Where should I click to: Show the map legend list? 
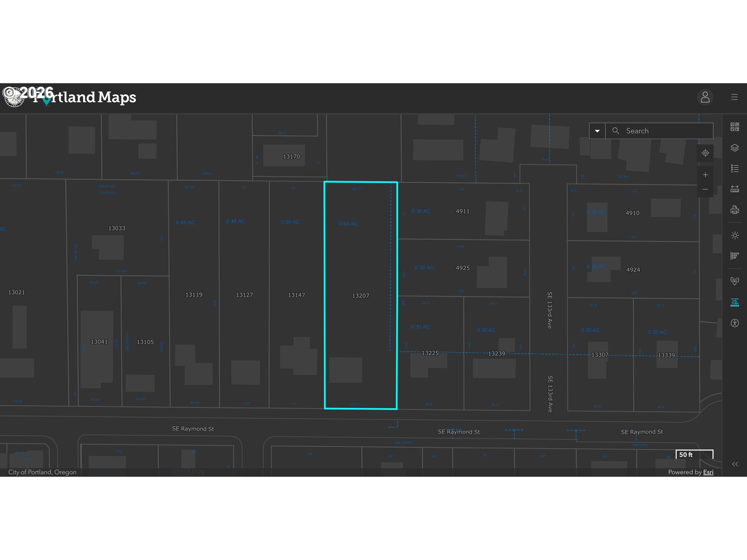click(735, 168)
